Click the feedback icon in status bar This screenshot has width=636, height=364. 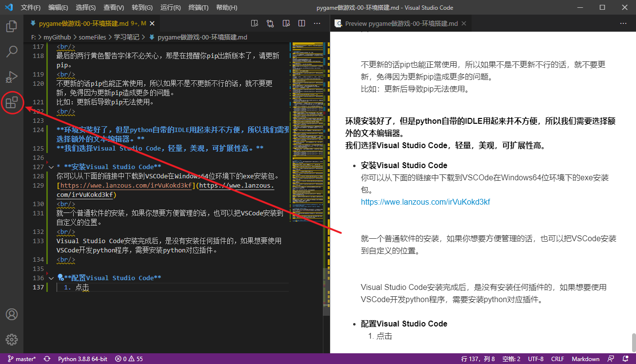tap(611, 359)
